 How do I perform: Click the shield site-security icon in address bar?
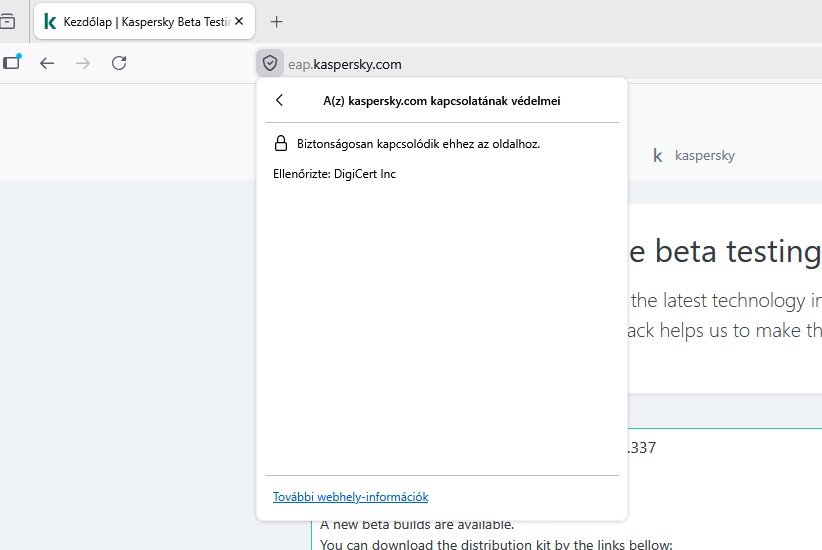[x=270, y=63]
